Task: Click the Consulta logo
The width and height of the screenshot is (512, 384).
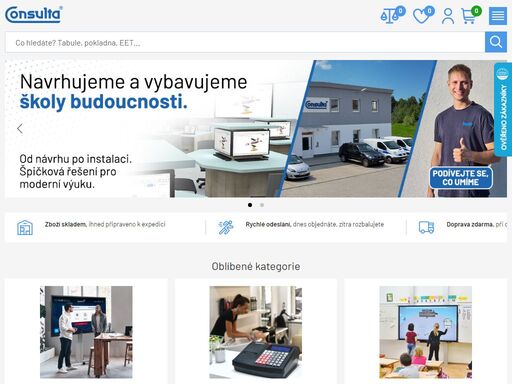Action: (34, 15)
